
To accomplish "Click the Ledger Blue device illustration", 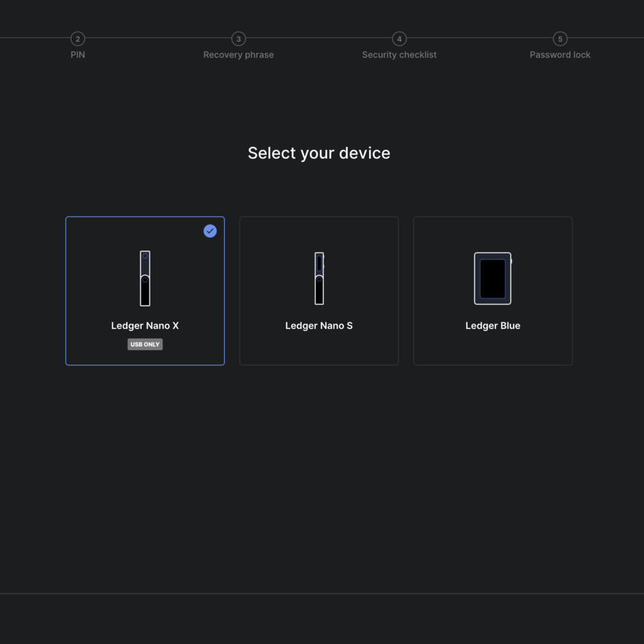I will point(493,278).
